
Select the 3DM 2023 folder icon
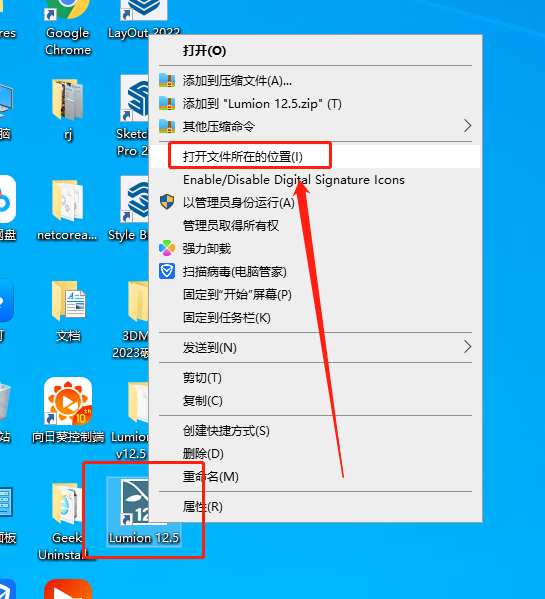tap(138, 301)
